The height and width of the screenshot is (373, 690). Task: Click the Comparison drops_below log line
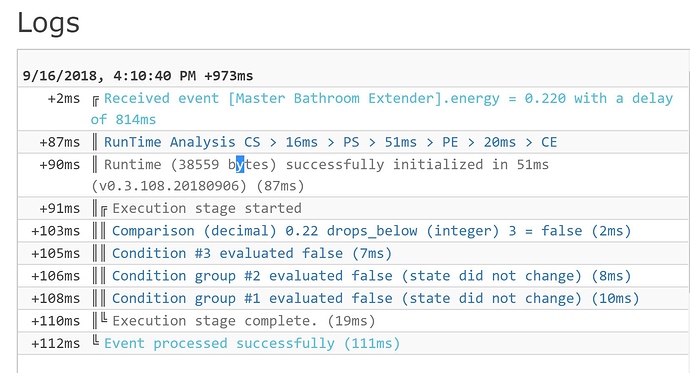371,231
